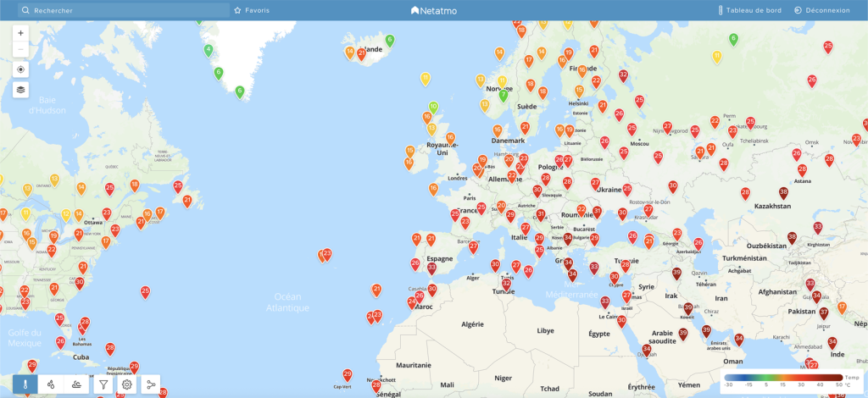Select the 38° marker in Kazakhstan
868x398 pixels.
pos(783,193)
